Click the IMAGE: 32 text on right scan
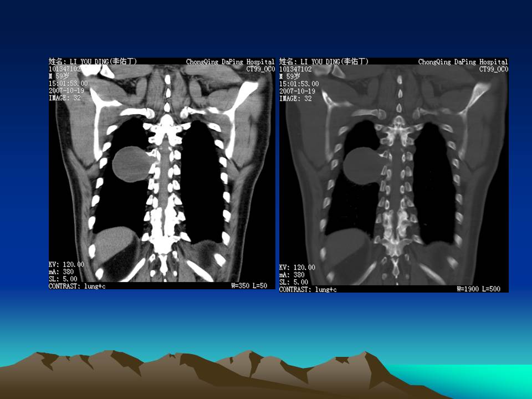 (x=295, y=98)
